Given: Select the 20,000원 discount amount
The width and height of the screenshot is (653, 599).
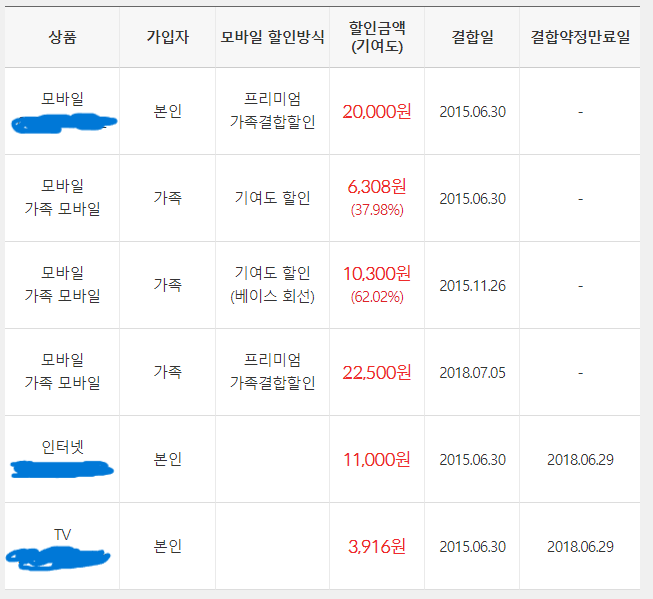Looking at the screenshot, I should [x=377, y=112].
